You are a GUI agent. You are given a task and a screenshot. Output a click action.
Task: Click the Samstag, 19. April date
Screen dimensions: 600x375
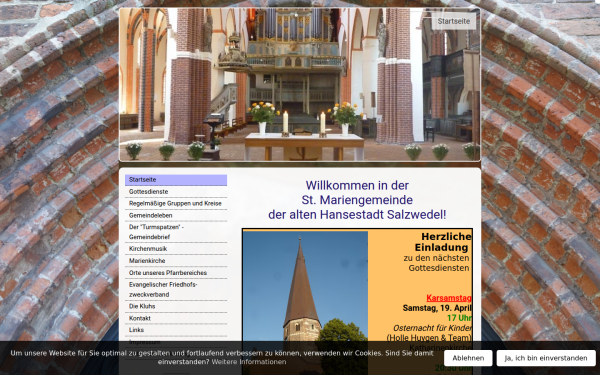(x=437, y=308)
